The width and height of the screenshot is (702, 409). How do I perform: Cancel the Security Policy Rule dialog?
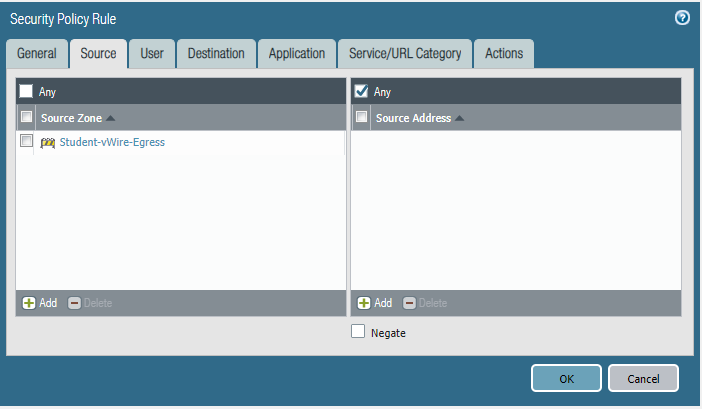pos(643,379)
